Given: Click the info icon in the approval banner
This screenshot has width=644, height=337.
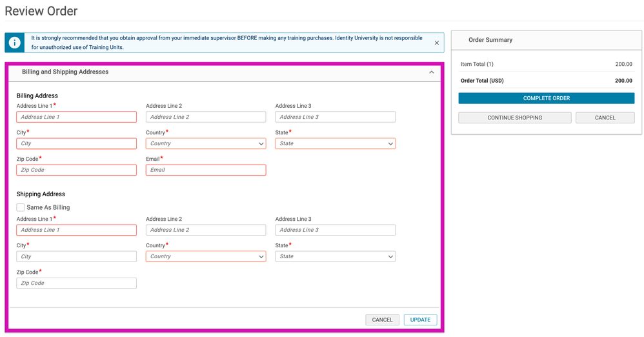Looking at the screenshot, I should tap(14, 43).
